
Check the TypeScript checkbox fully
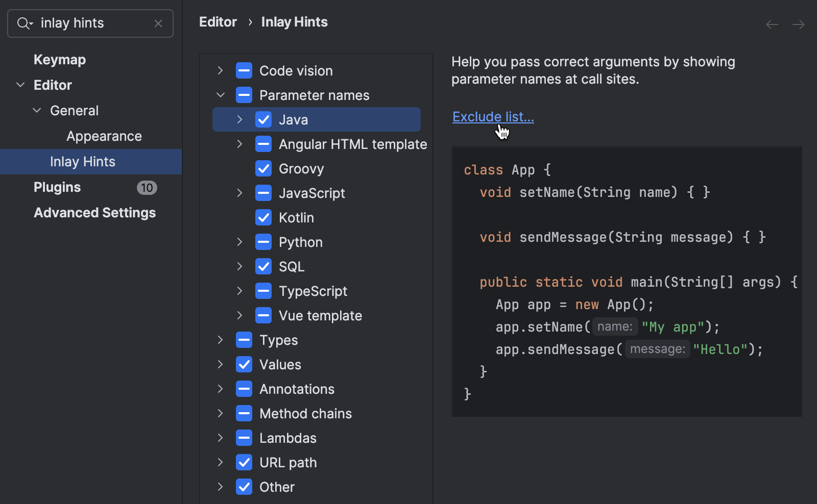pos(263,291)
